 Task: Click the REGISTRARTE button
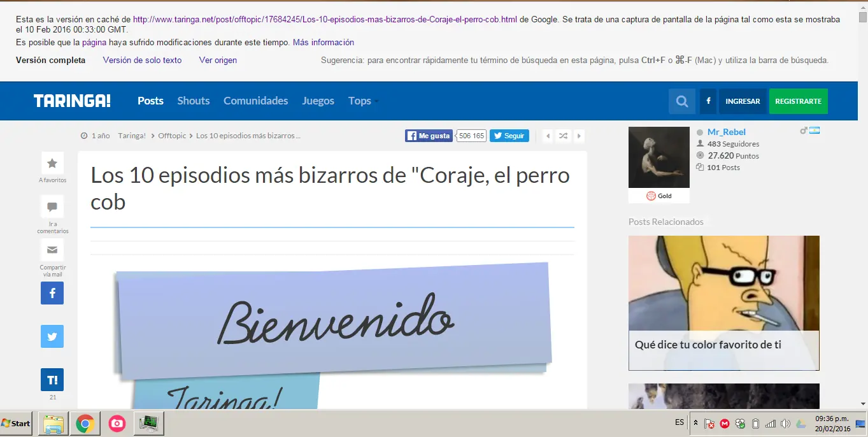pos(798,101)
